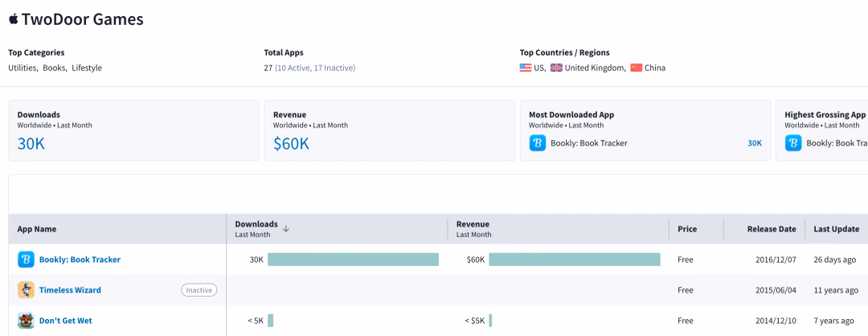868x336 pixels.
Task: Open Timeless Wizard app icon
Action: point(26,289)
